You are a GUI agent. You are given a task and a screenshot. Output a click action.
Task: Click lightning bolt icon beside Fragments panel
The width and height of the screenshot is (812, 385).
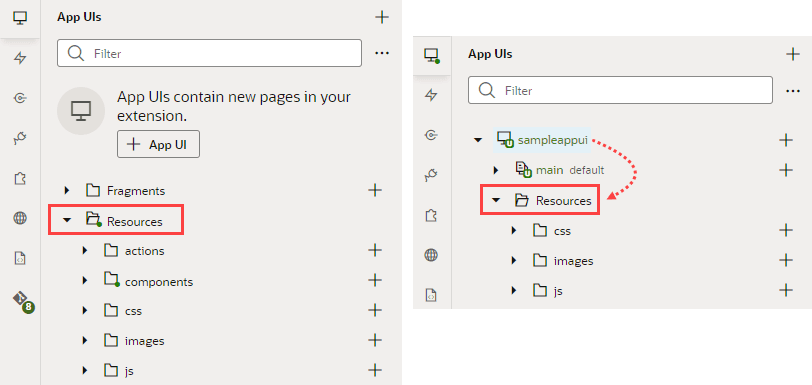[x=20, y=58]
